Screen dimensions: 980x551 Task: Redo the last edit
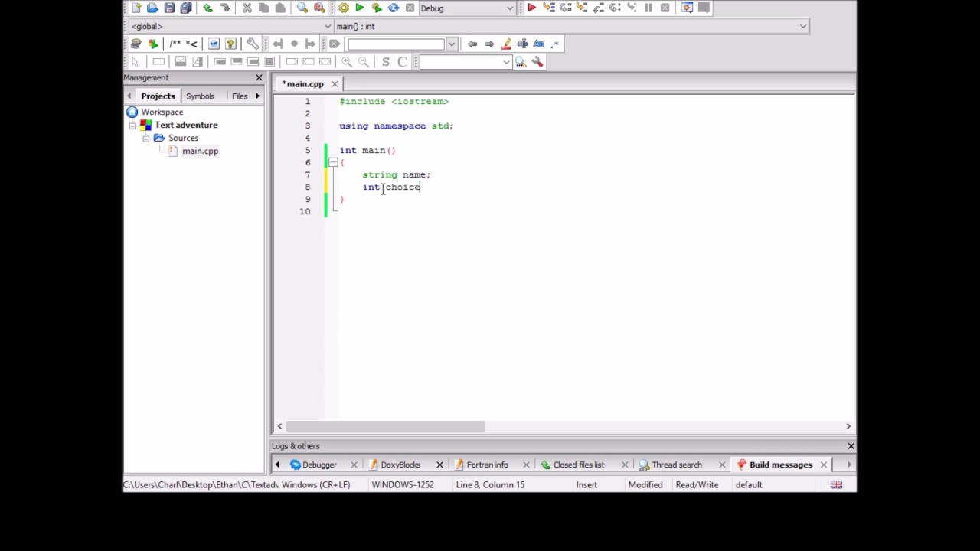[x=225, y=8]
